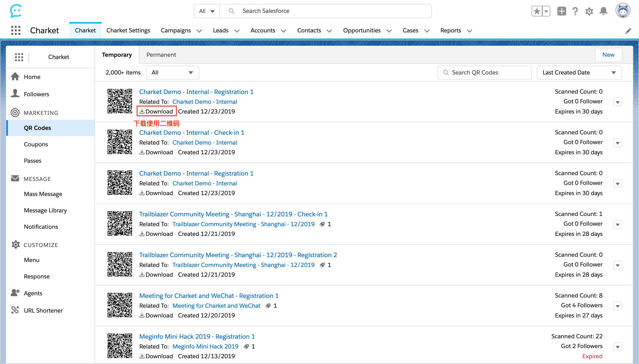Open Meeting for Charket and WeChat - Registration 1 link

pos(209,296)
